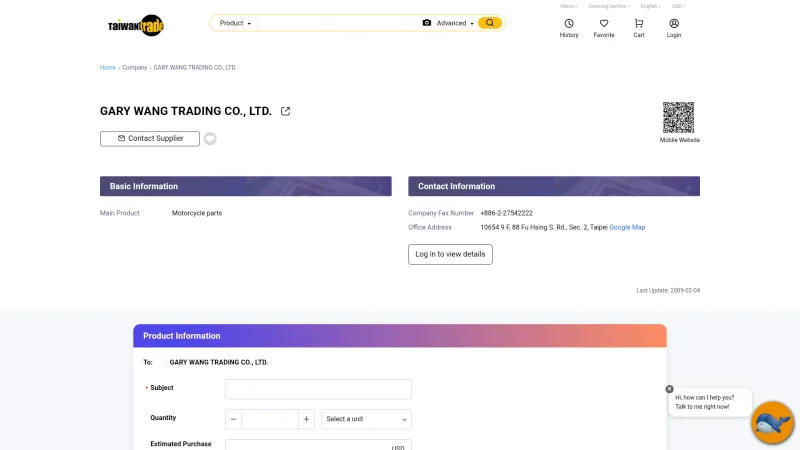Add supplier to favorites round heart button
The image size is (800, 450).
210,139
